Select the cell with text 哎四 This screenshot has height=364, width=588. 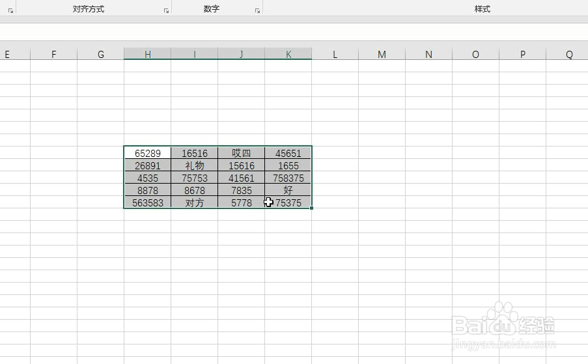[x=241, y=152]
